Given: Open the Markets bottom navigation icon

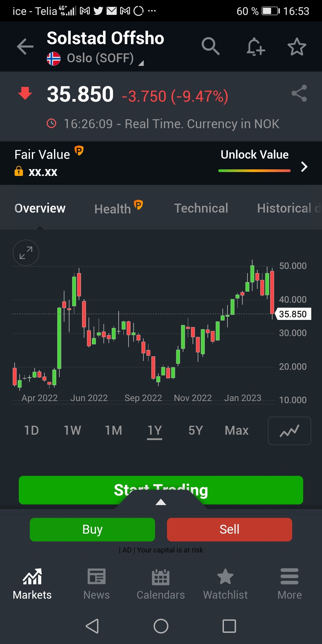Looking at the screenshot, I should (32, 584).
